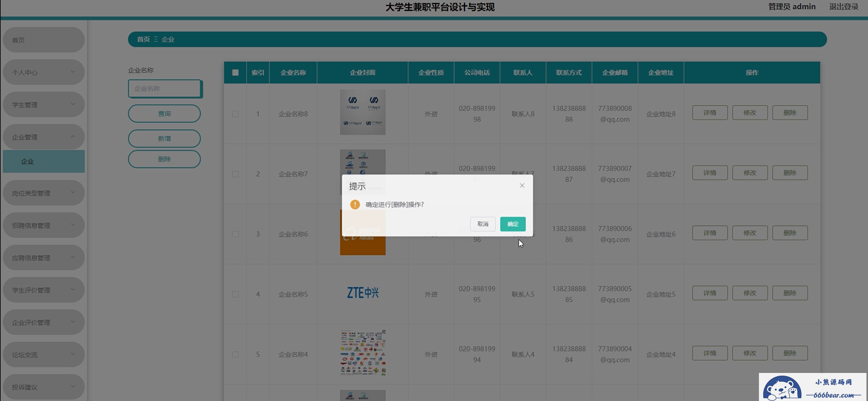Toggle the select-all checkbox in table header
The image size is (868, 401).
click(x=235, y=73)
